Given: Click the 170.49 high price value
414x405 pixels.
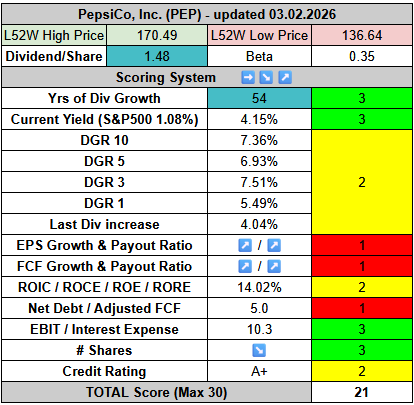Looking at the screenshot, I should pos(157,35).
